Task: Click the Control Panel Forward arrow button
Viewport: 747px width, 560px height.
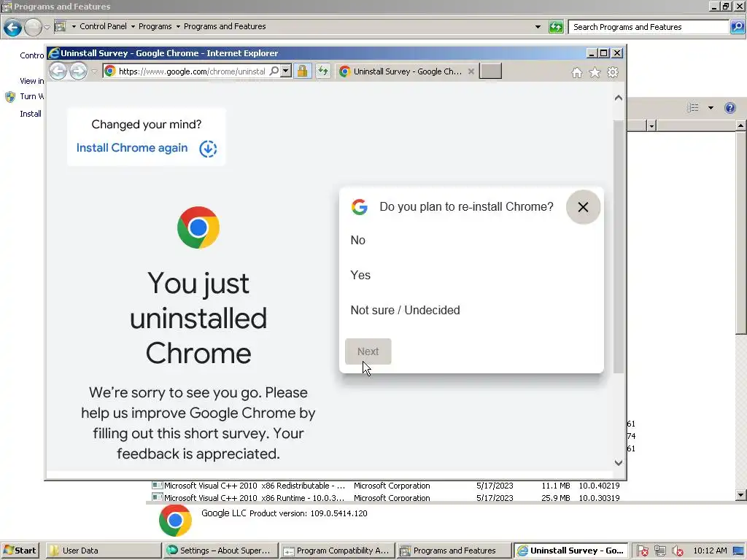Action: [x=33, y=27]
